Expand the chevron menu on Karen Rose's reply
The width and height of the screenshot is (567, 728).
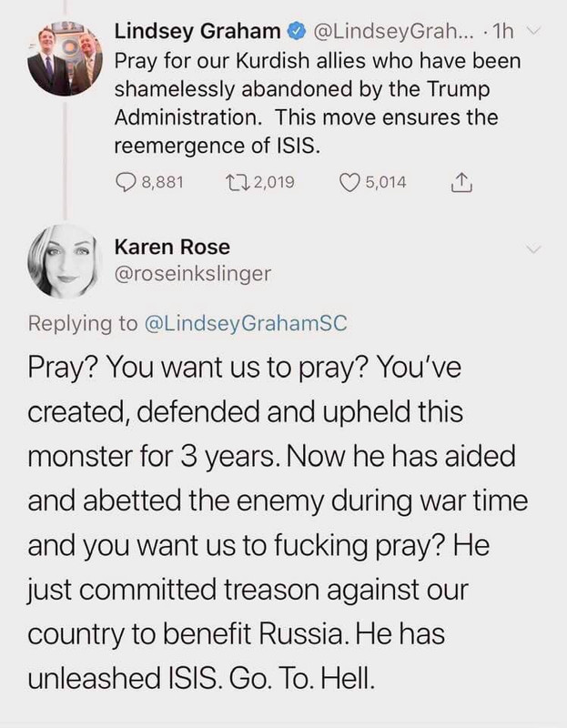[535, 248]
